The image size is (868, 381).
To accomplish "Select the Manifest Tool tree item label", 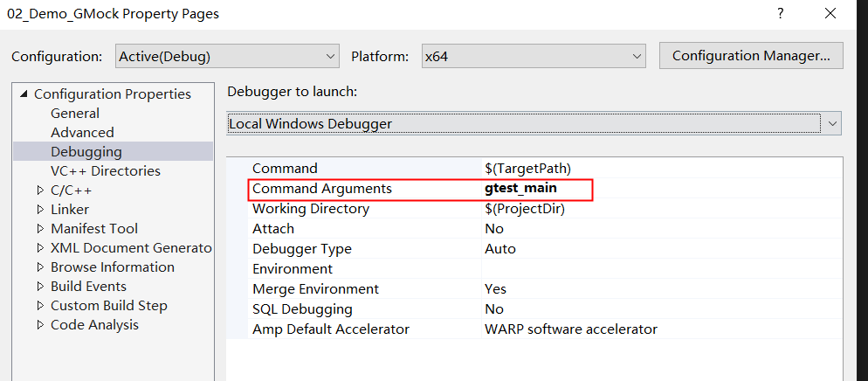I will click(94, 229).
